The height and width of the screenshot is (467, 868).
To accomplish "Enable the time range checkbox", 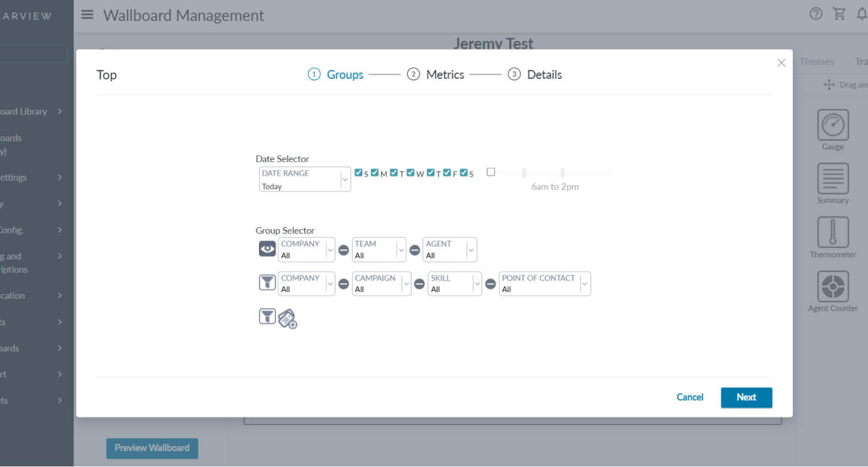I will click(x=491, y=172).
